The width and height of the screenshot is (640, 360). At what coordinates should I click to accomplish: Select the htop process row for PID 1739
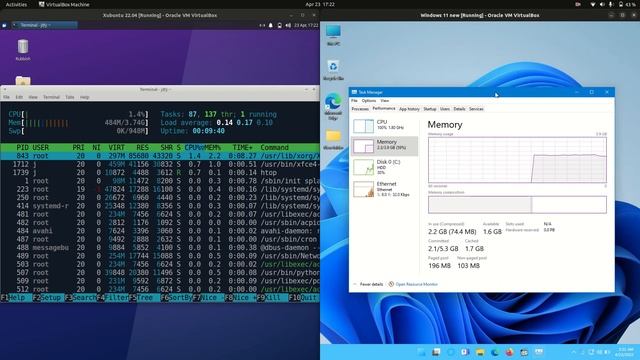(160, 173)
